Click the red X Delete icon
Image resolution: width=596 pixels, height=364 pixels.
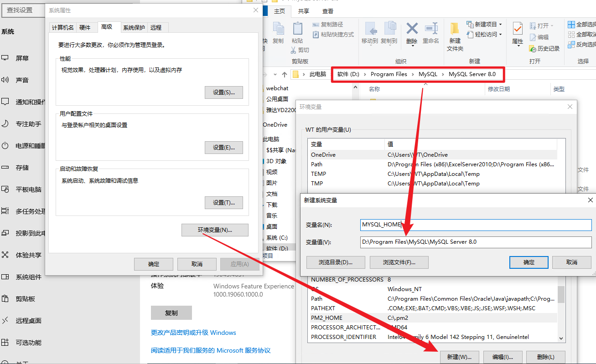(x=412, y=29)
